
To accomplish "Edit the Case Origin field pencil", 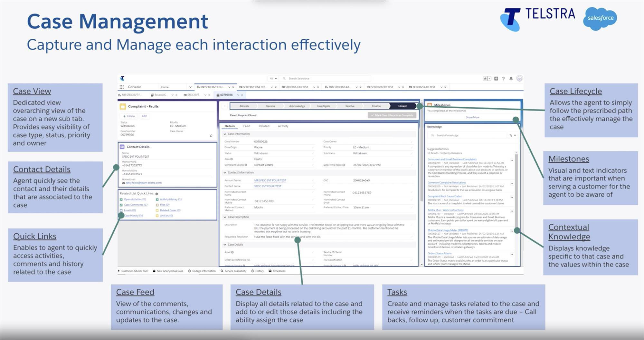I will pyautogui.click(x=313, y=147).
